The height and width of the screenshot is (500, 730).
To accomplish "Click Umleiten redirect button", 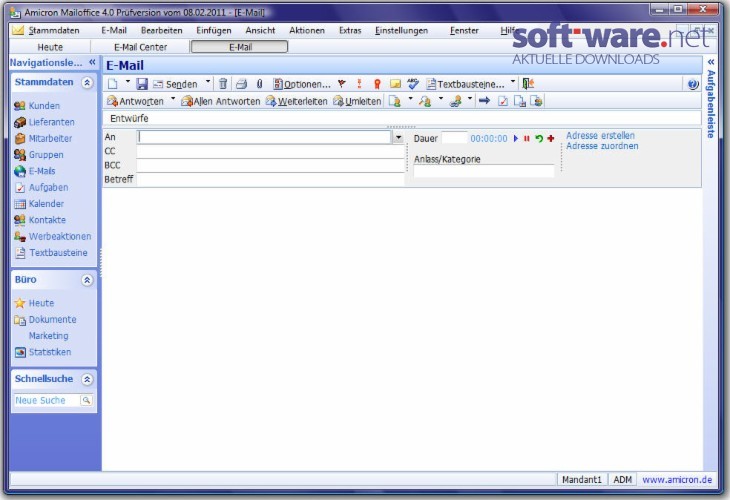I will click(x=357, y=101).
